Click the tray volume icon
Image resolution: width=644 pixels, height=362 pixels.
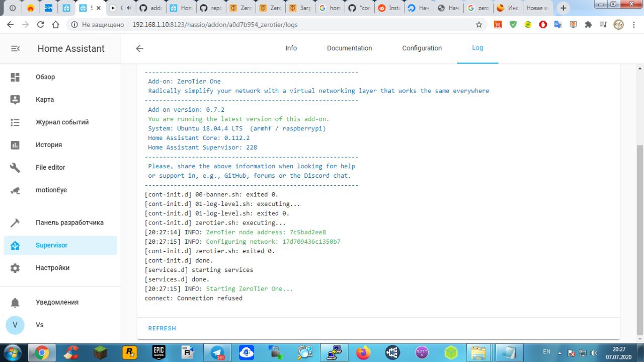tap(594, 353)
